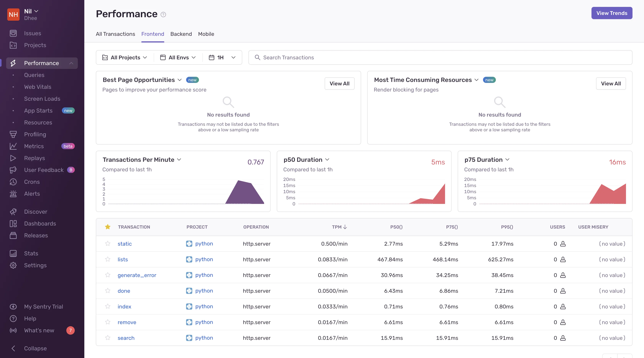This screenshot has width=644, height=358.
Task: Click the NH organization avatar
Action: 13,15
